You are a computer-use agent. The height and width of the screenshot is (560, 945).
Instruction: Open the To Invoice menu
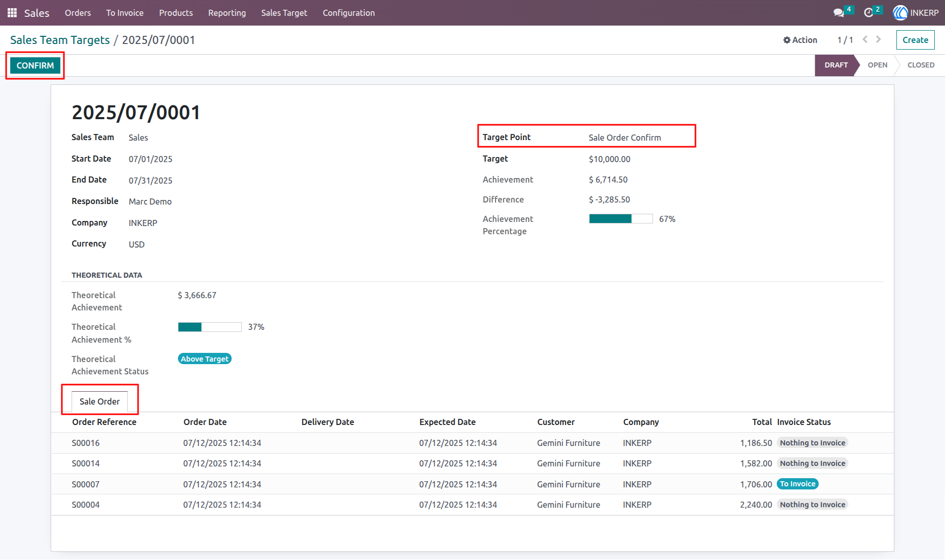coord(125,13)
